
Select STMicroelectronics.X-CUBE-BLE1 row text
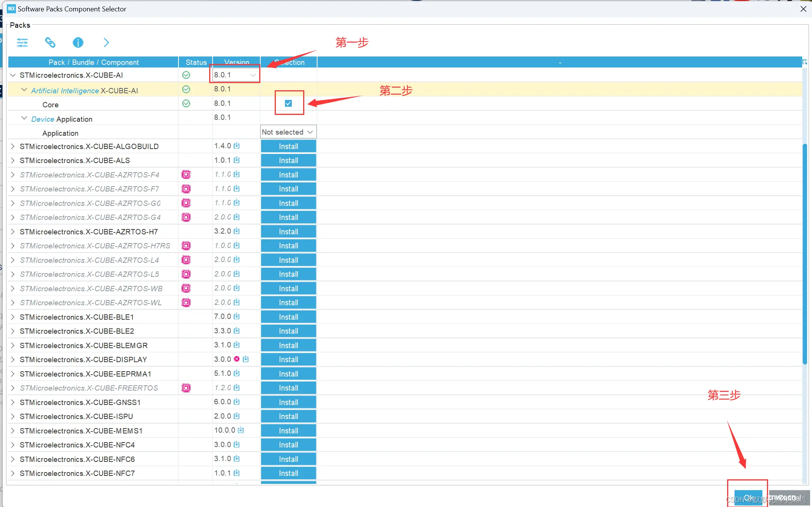(77, 317)
